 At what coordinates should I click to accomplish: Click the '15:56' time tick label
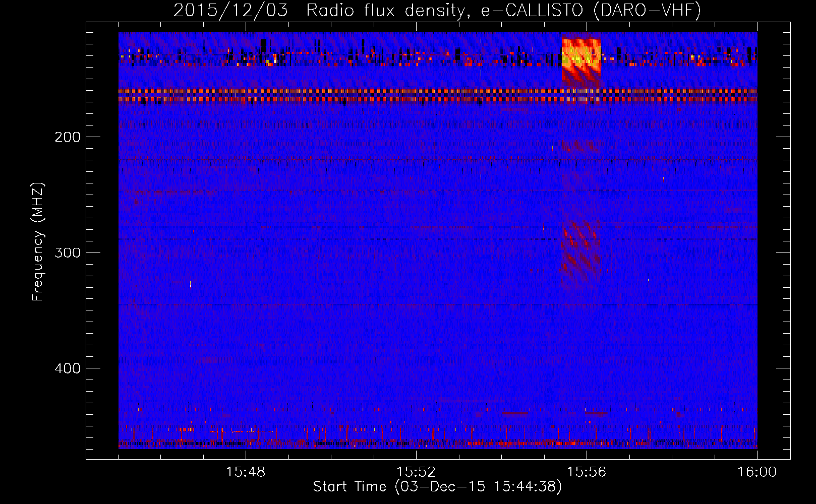click(x=587, y=472)
